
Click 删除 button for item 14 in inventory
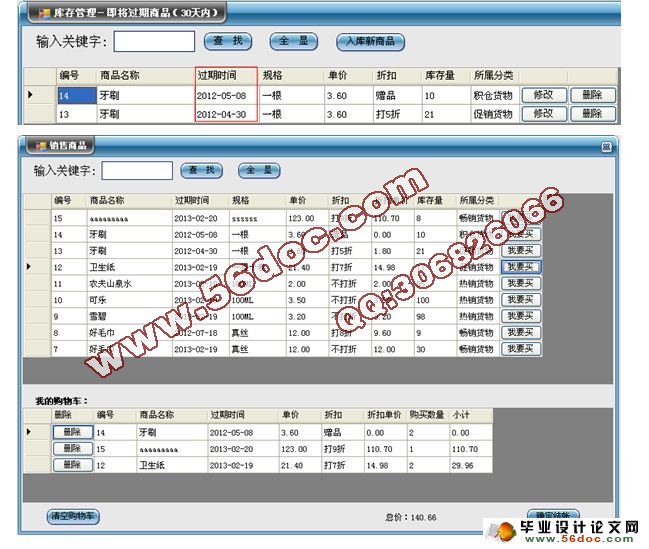coord(592,95)
